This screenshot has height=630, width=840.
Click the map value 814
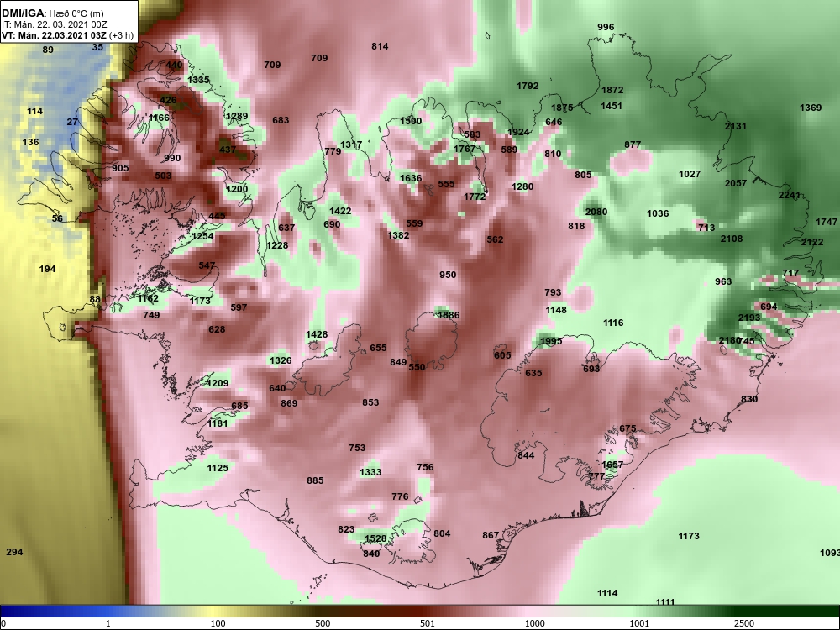pos(380,46)
